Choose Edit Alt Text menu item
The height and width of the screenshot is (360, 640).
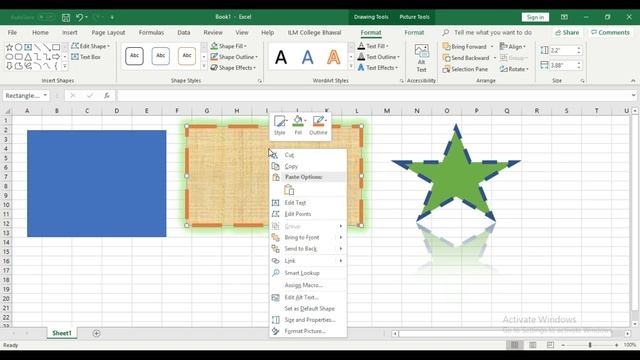[308, 297]
